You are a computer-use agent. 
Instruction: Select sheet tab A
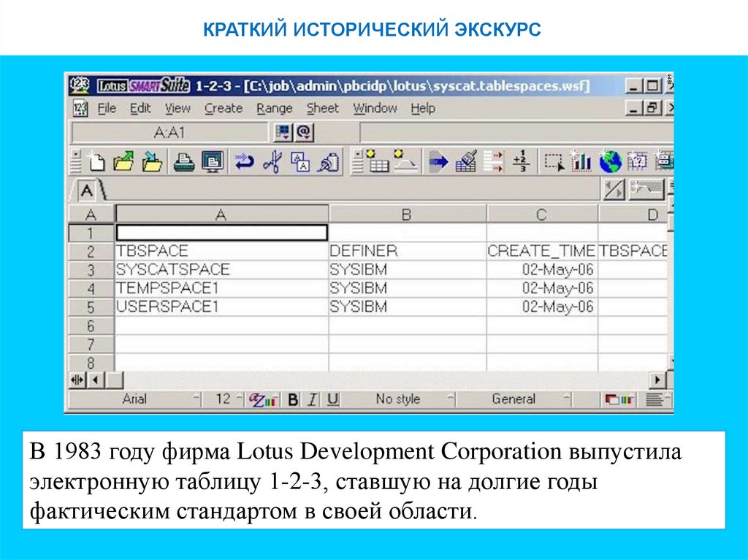(88, 191)
